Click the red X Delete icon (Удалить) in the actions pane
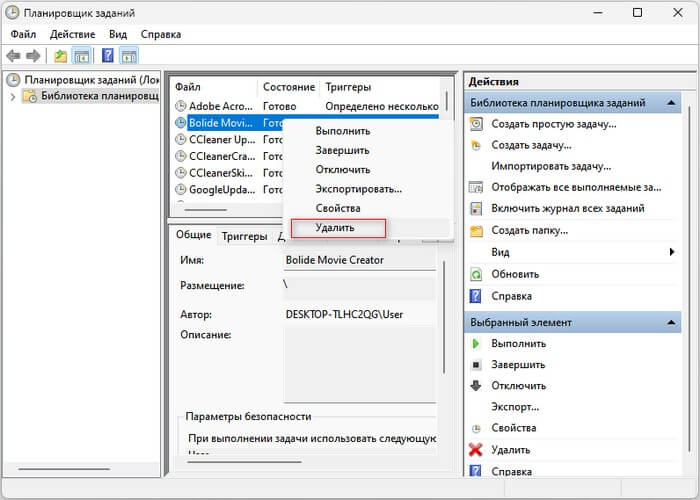Viewport: 700px width, 500px height. click(x=476, y=450)
